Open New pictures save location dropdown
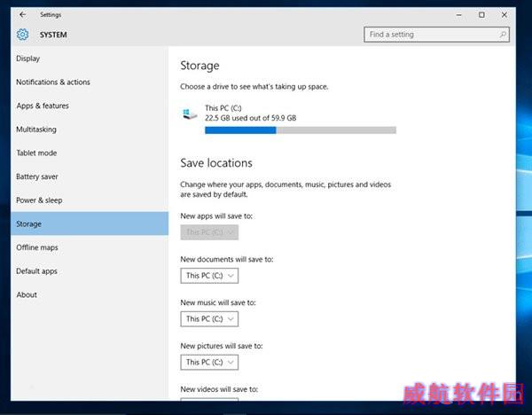This screenshot has height=415, width=532. pyautogui.click(x=209, y=362)
